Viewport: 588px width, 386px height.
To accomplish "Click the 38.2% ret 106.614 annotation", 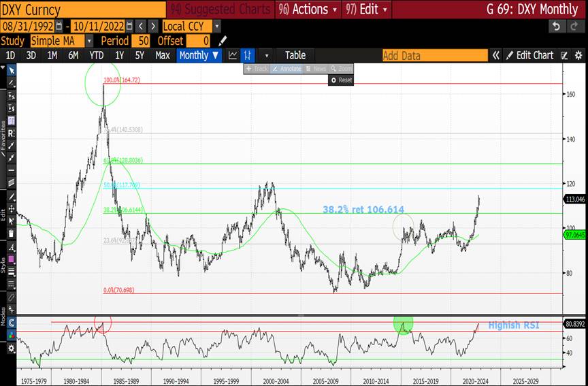I will [x=363, y=210].
